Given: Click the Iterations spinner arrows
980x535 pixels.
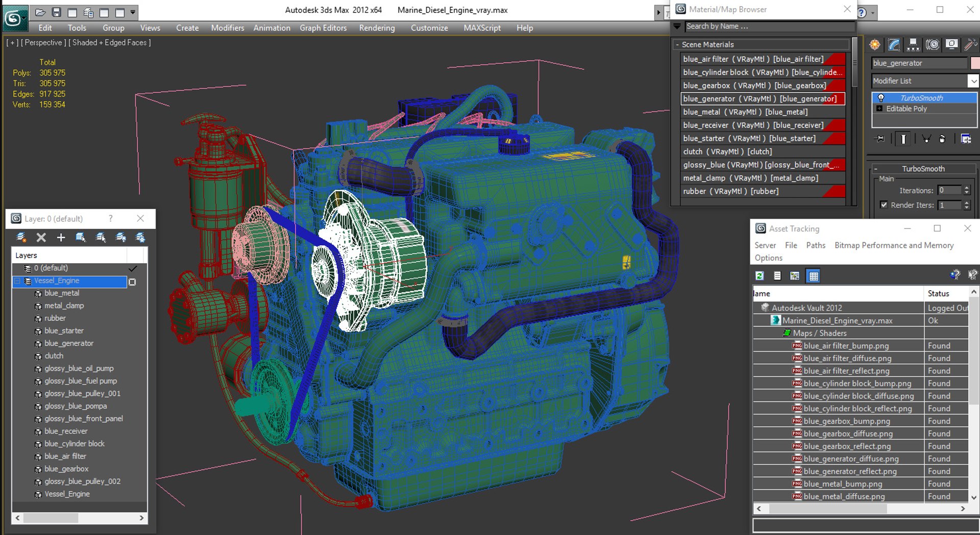Looking at the screenshot, I should [967, 190].
